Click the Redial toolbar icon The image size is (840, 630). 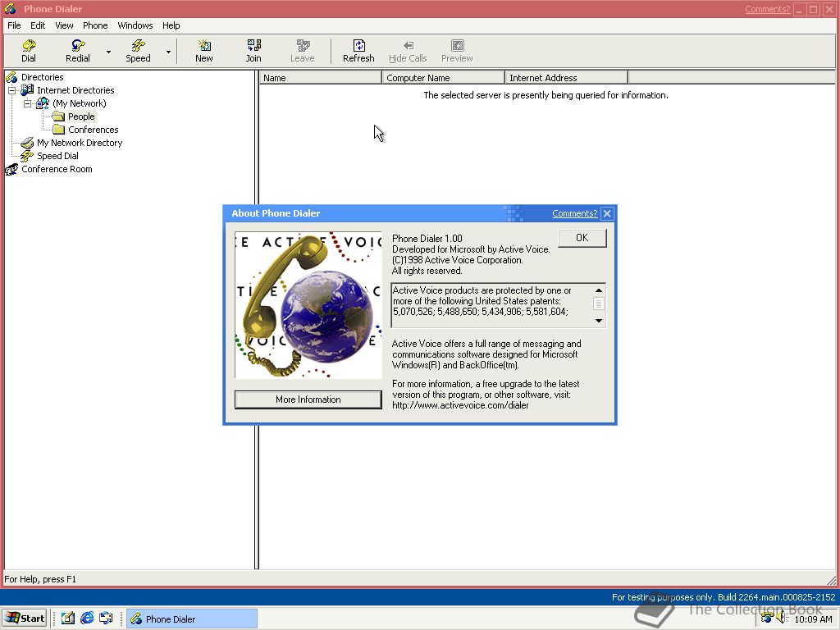click(x=78, y=51)
